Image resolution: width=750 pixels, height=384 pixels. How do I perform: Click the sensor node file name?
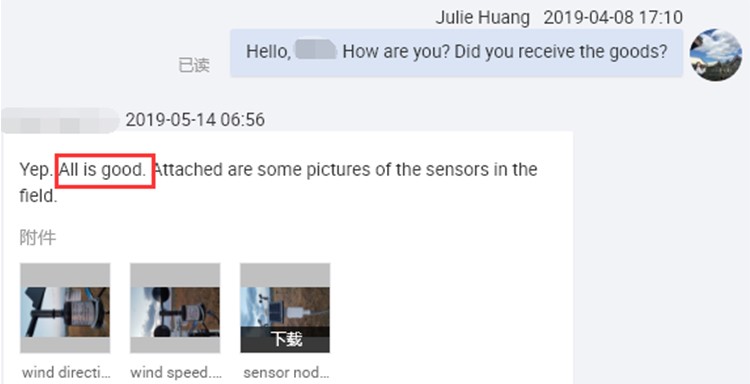click(x=286, y=372)
